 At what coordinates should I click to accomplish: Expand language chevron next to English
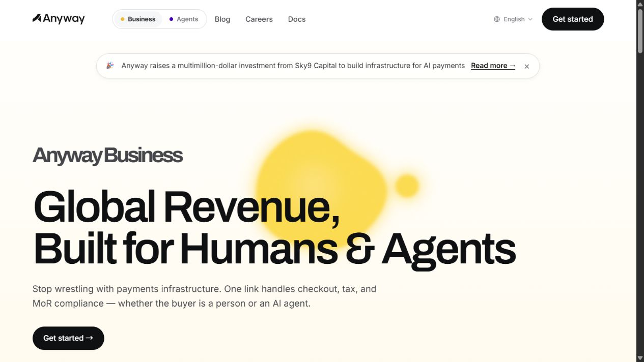point(530,19)
